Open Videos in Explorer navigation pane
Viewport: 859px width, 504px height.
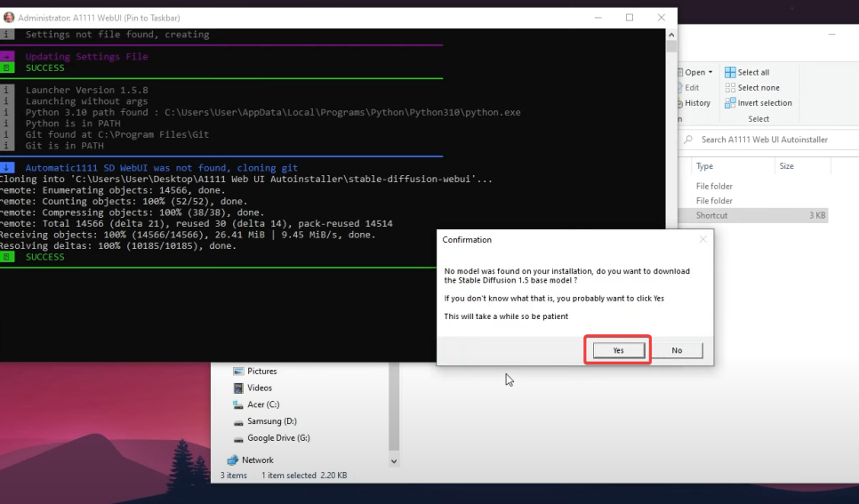click(260, 388)
